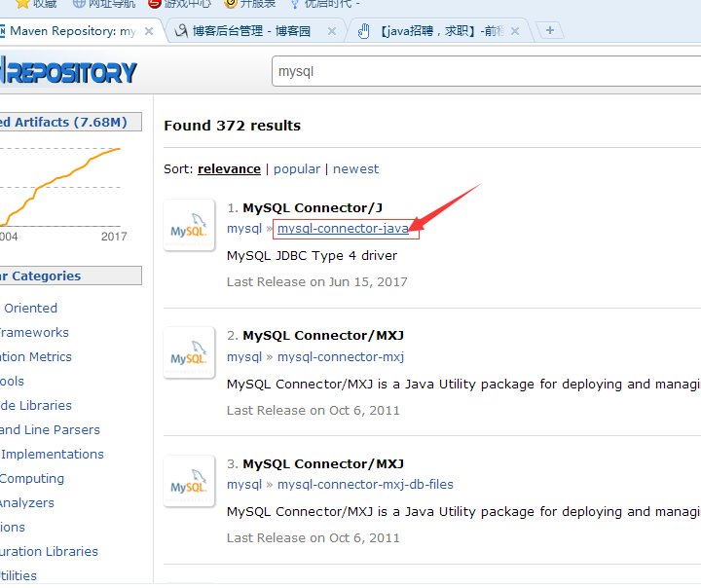Click the MySQL Connector/J logo thumbnail
Screen dimensions: 701x588
pos(189,225)
